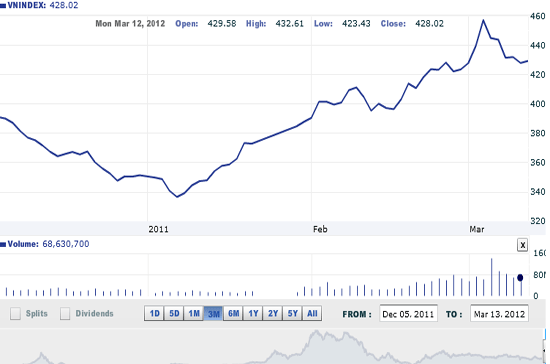Click the 2011 axis label
The image size is (550, 364).
[x=158, y=229]
